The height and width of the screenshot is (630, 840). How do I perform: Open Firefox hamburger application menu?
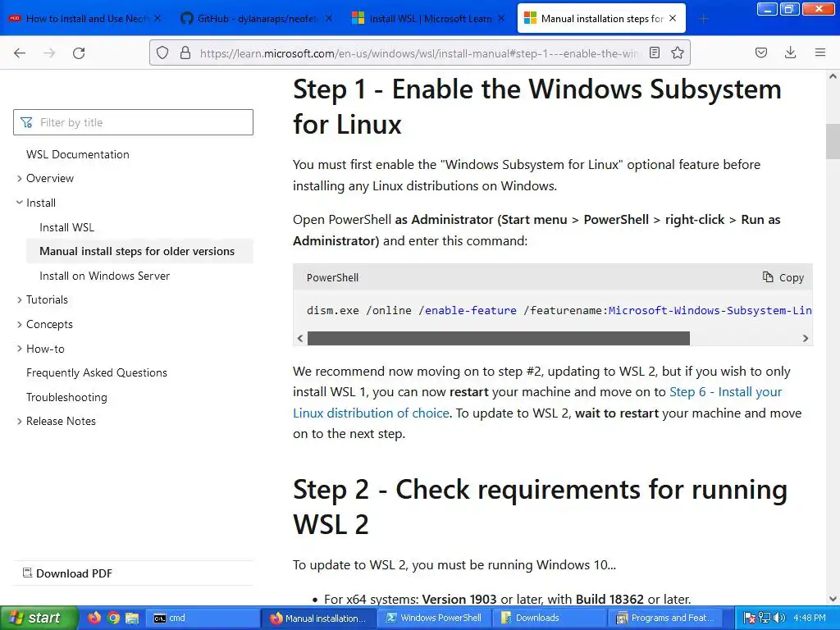[x=819, y=52]
